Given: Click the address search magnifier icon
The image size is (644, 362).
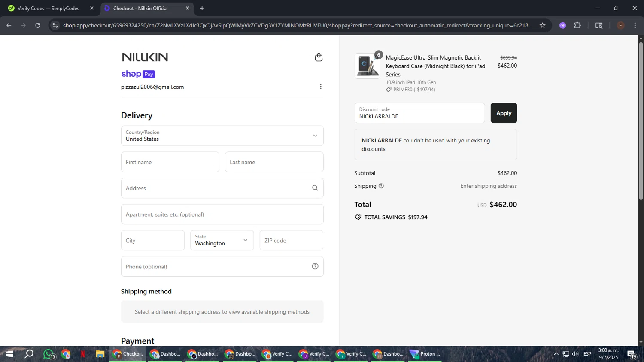Looking at the screenshot, I should click(x=315, y=188).
